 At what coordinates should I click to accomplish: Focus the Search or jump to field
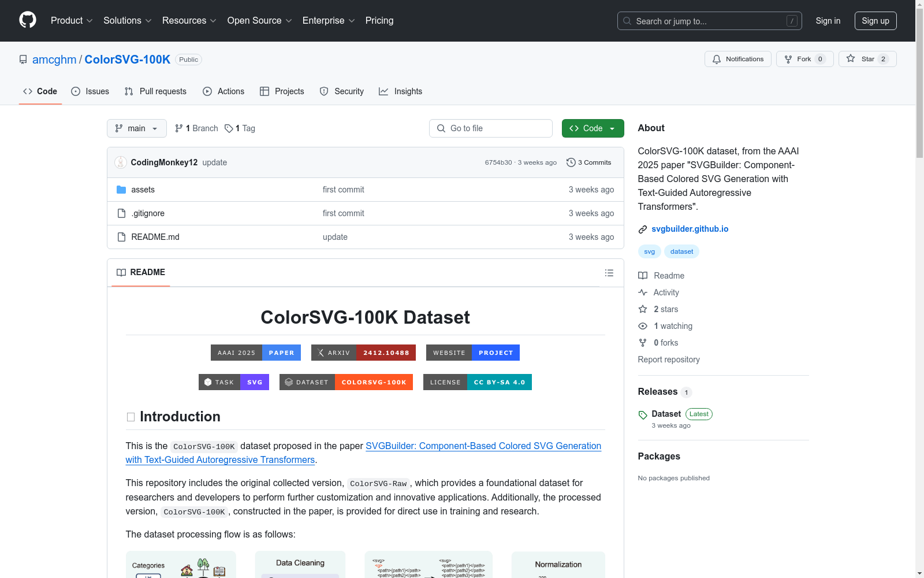(x=710, y=21)
